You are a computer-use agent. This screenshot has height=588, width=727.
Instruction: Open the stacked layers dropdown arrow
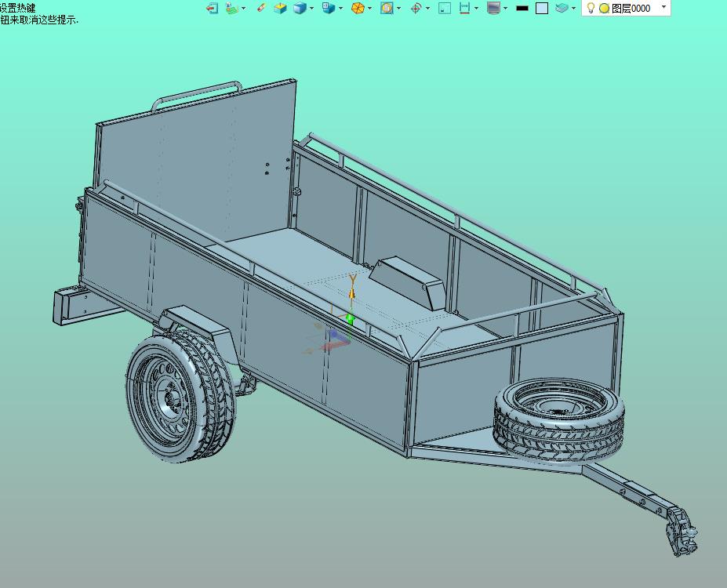coord(573,8)
